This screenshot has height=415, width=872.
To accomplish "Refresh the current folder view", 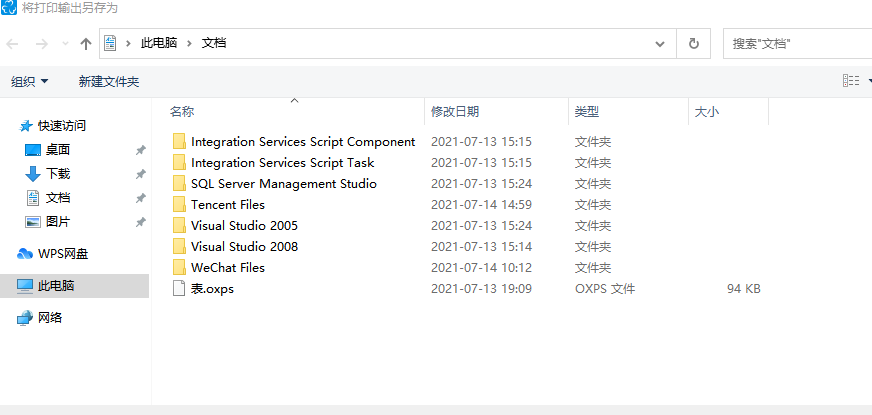I will point(693,43).
